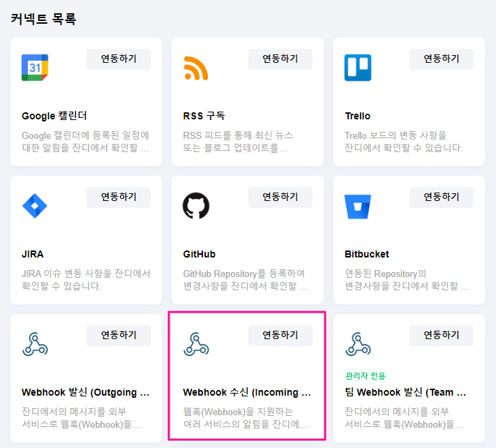The image size is (496, 448).
Task: Start GitHub integration via 연동하기
Action: pos(280,197)
